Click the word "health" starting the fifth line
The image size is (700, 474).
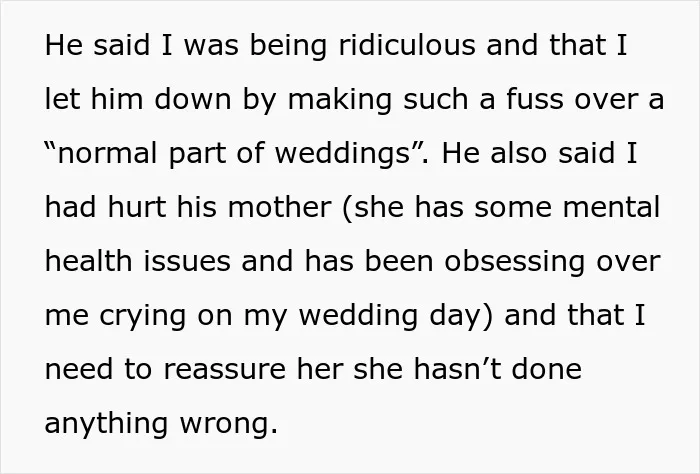(88, 261)
